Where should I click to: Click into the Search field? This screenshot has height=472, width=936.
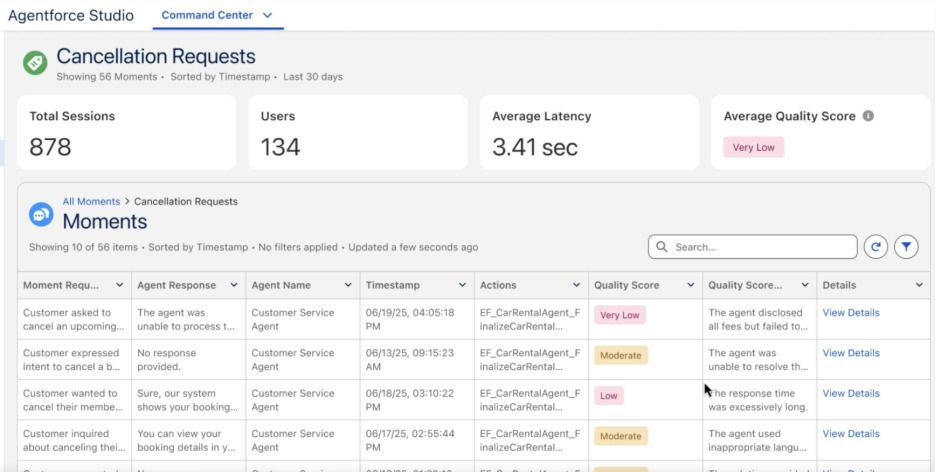[753, 246]
